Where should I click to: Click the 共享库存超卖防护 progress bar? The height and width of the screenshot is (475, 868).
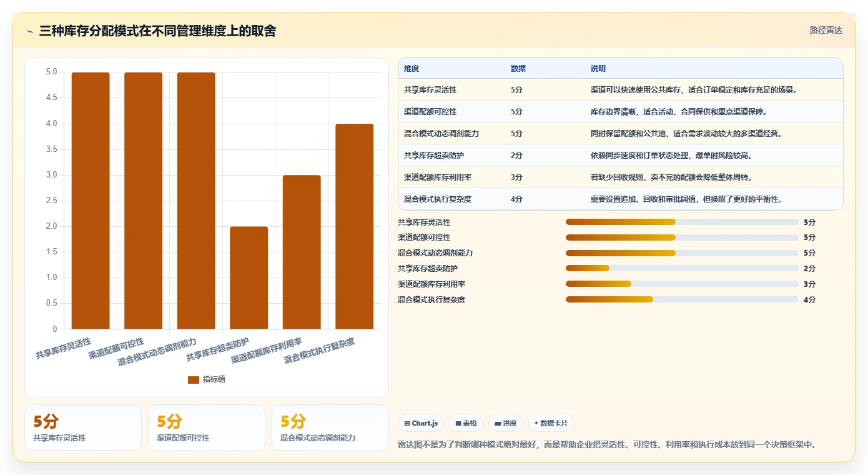point(682,268)
